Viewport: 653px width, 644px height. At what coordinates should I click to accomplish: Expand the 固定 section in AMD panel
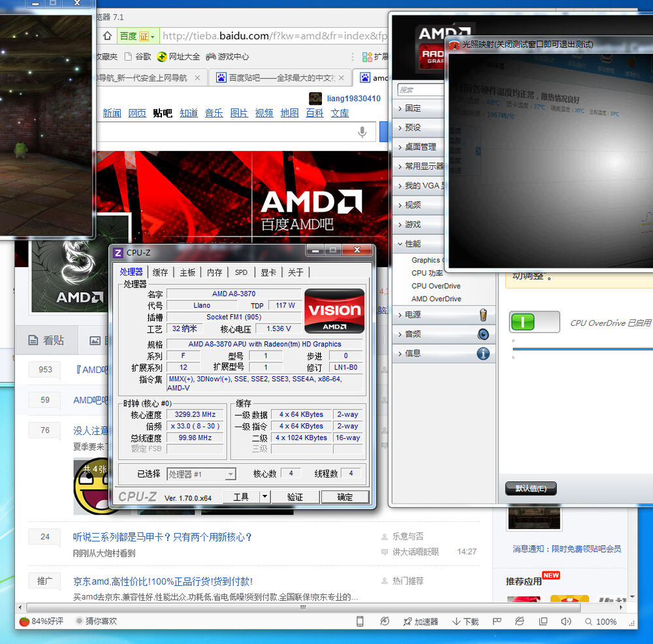pyautogui.click(x=419, y=108)
